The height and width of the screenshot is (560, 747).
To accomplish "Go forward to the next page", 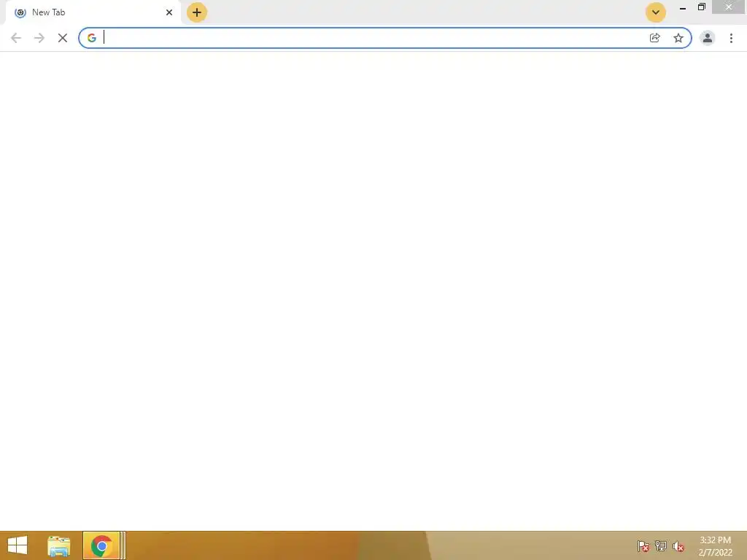I will (x=39, y=38).
